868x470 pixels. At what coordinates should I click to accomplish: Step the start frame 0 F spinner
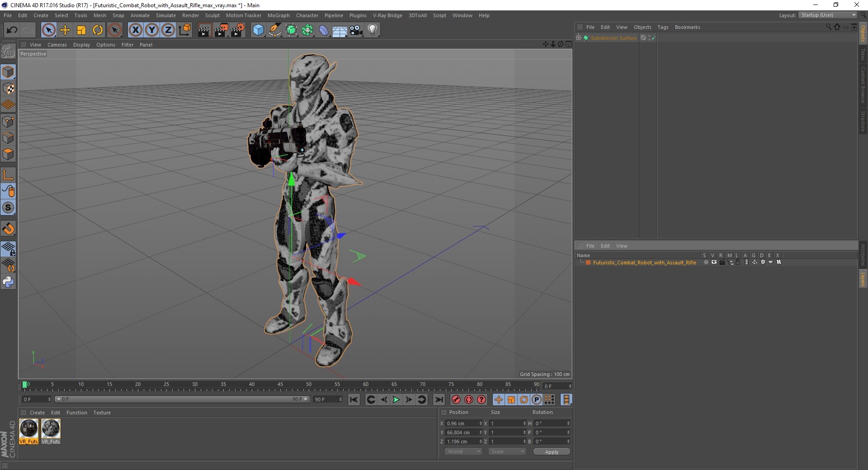pyautogui.click(x=49, y=399)
